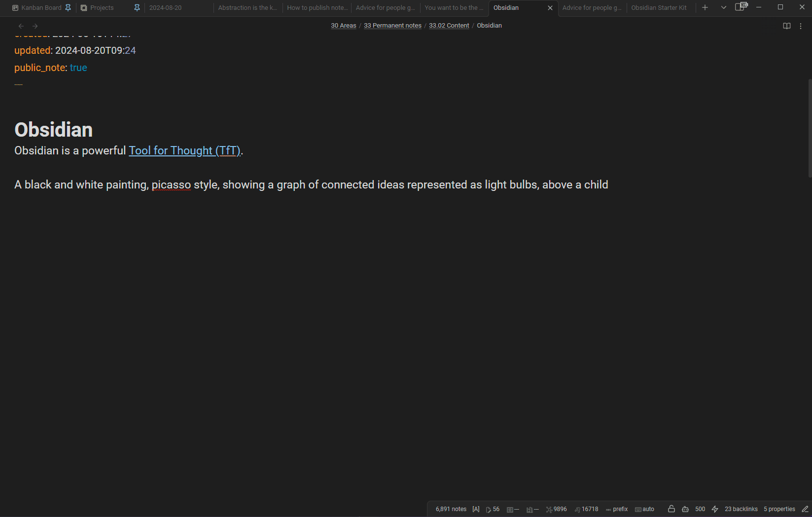
Task: Switch to the Kanban Board tab
Action: coord(41,8)
